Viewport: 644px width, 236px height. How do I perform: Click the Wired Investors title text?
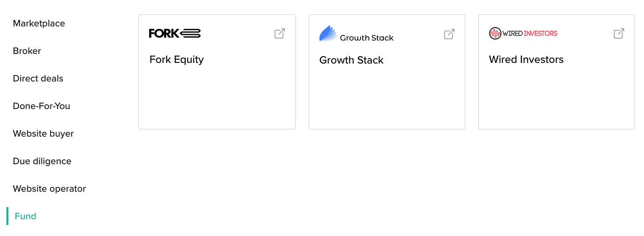pyautogui.click(x=526, y=59)
